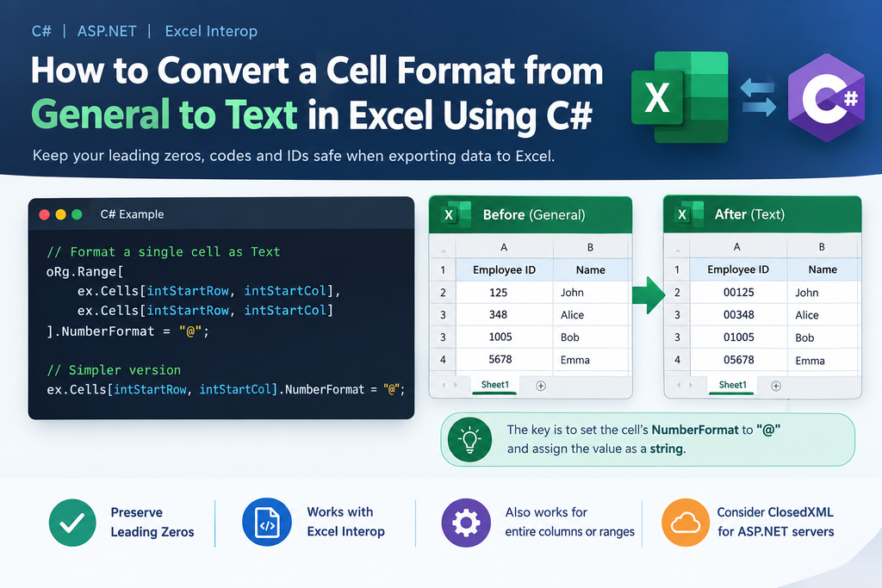Click the purple gear icon
Image resolution: width=882 pixels, height=588 pixels.
pos(466,523)
